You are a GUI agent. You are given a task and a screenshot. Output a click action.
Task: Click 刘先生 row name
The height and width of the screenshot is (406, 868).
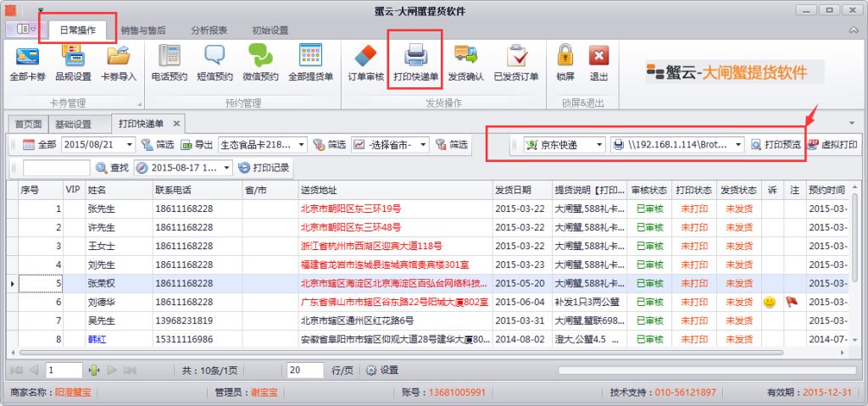[x=102, y=264]
